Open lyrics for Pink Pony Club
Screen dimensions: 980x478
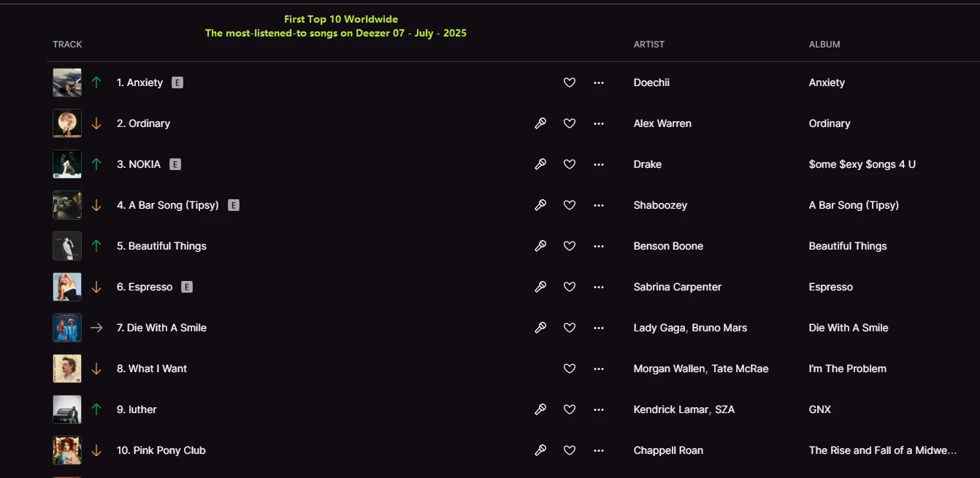click(x=540, y=450)
